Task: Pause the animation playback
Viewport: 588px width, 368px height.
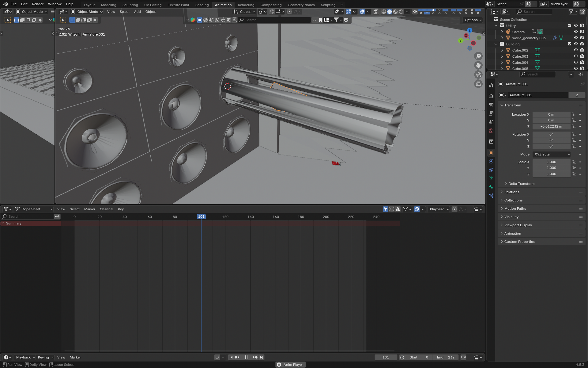Action: click(x=246, y=357)
